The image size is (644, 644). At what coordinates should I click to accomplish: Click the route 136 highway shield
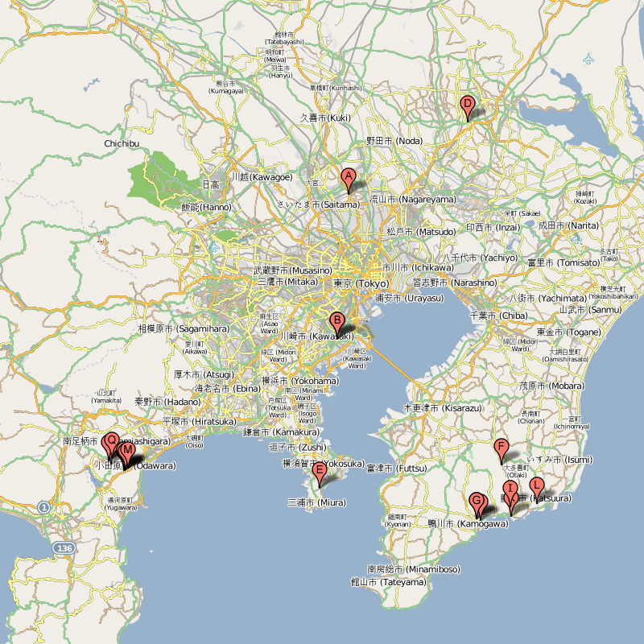[62, 547]
